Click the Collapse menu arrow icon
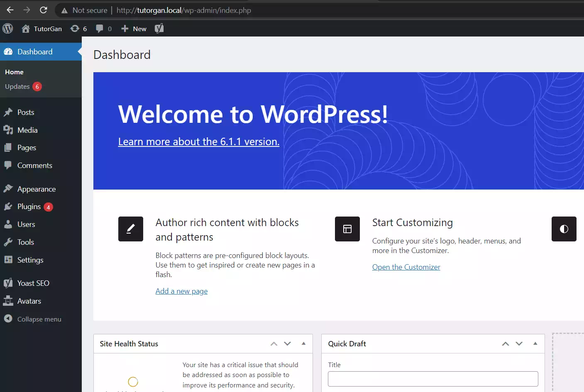 (8, 319)
